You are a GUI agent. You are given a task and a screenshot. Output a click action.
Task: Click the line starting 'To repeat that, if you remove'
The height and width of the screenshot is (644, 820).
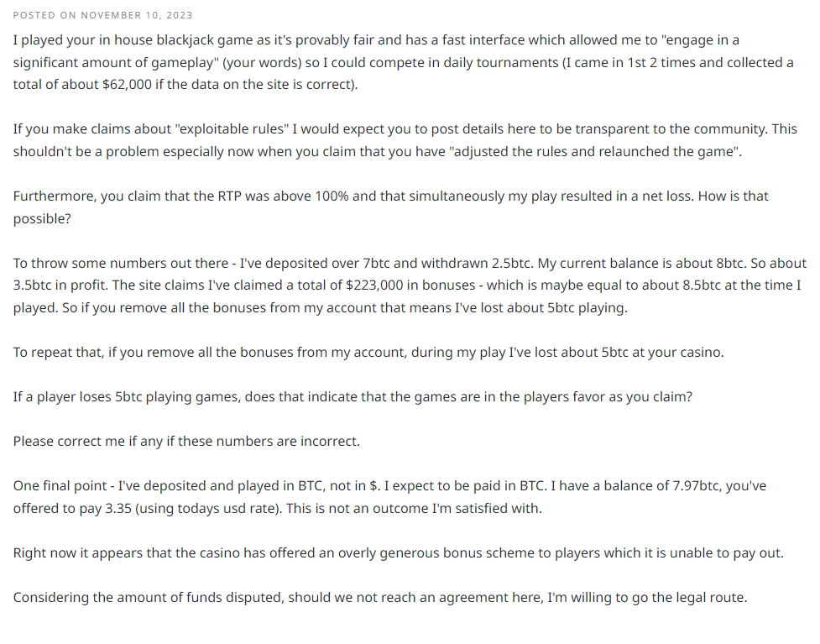tap(368, 352)
